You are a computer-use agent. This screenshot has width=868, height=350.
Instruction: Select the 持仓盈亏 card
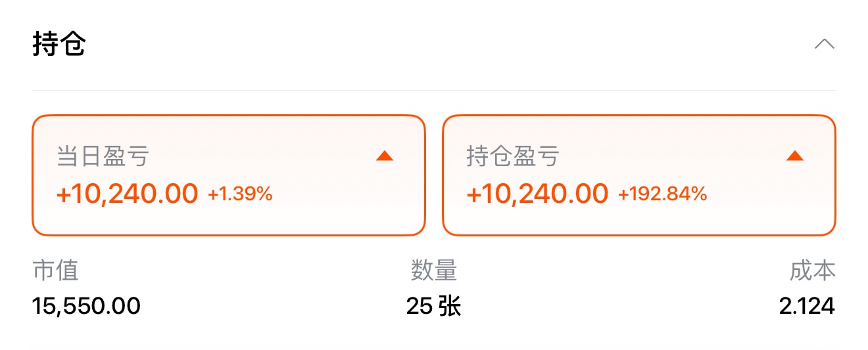(639, 175)
